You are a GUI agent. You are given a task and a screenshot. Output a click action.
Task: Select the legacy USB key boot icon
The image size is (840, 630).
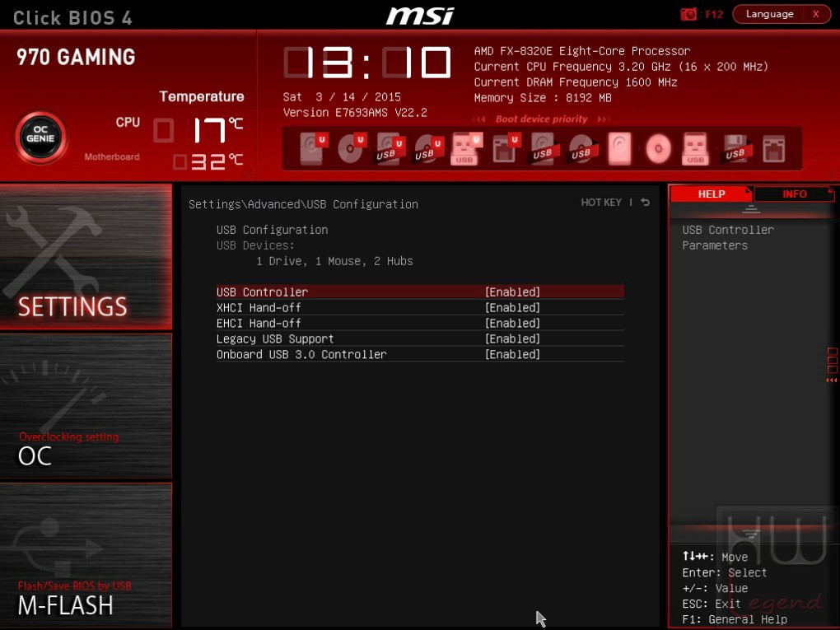[x=695, y=148]
